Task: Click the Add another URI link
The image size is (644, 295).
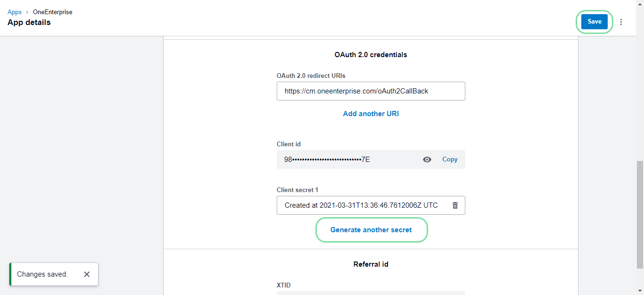Action: pos(371,114)
